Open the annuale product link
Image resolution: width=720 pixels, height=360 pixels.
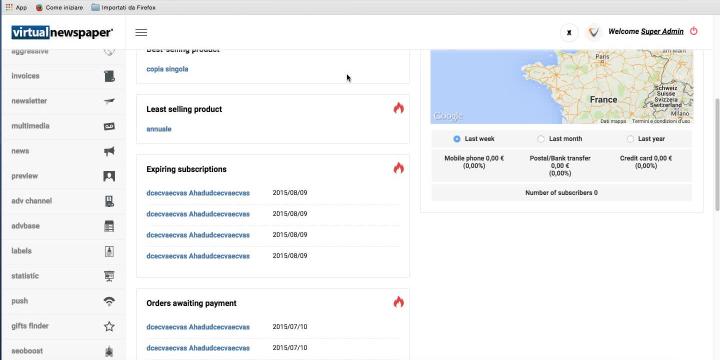(x=159, y=129)
